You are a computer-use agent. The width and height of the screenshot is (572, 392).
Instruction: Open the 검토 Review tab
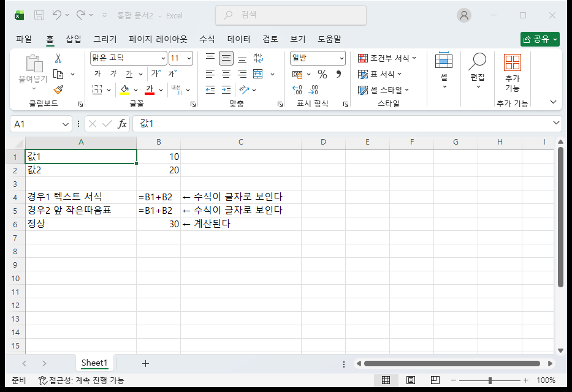point(270,39)
